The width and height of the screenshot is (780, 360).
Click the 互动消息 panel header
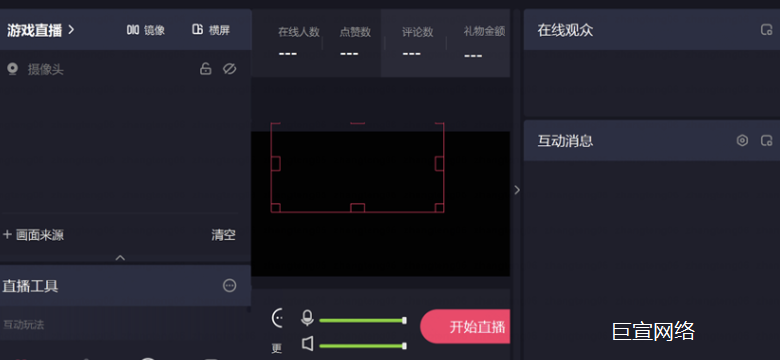652,141
